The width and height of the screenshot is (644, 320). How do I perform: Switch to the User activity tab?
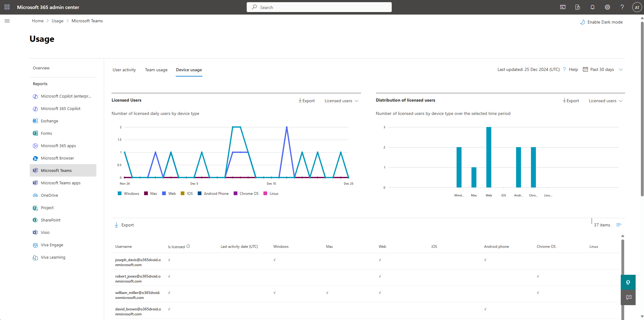coord(124,70)
